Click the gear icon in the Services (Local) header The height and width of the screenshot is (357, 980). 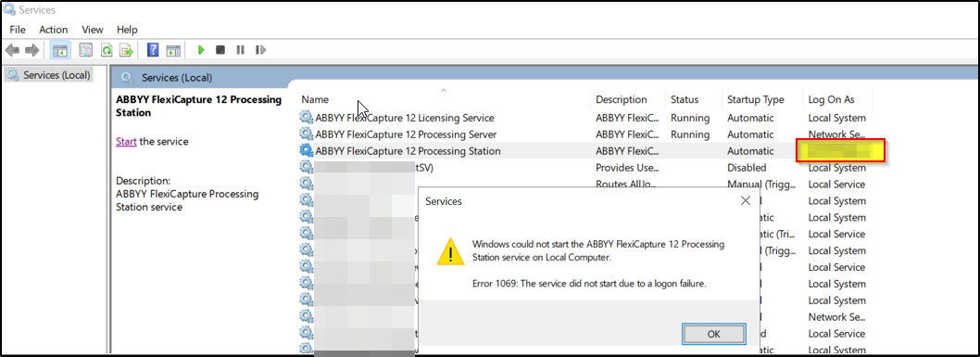coord(127,78)
